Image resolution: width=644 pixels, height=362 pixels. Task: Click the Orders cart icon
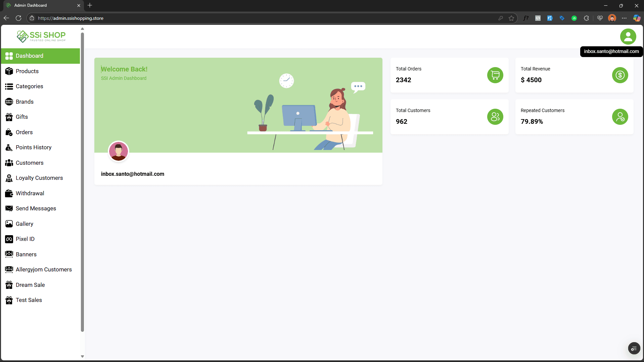(x=9, y=132)
